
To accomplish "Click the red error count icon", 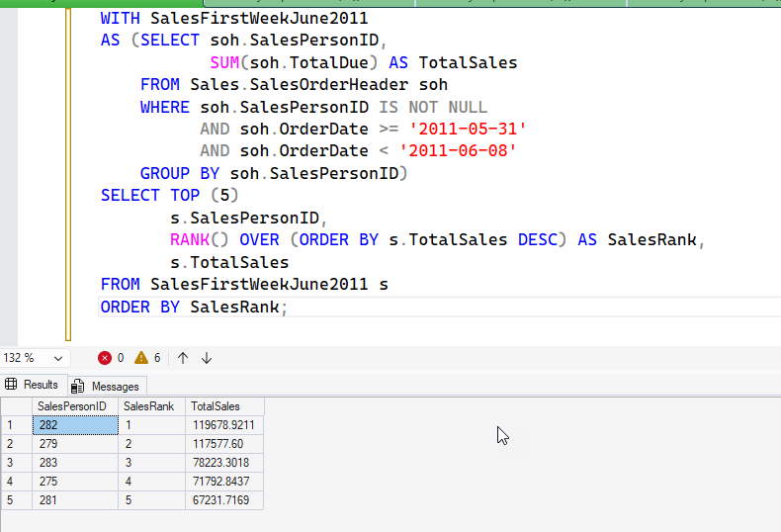I will 105,358.
